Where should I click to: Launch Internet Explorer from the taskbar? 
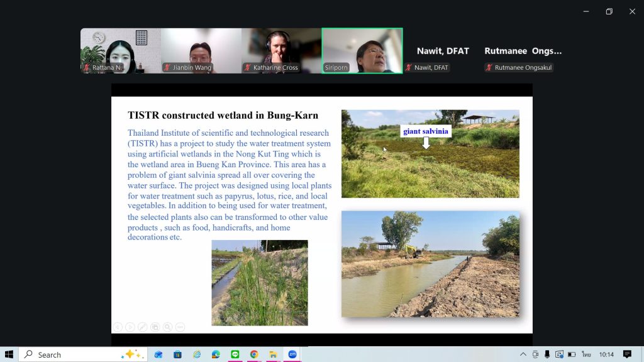[x=197, y=354]
